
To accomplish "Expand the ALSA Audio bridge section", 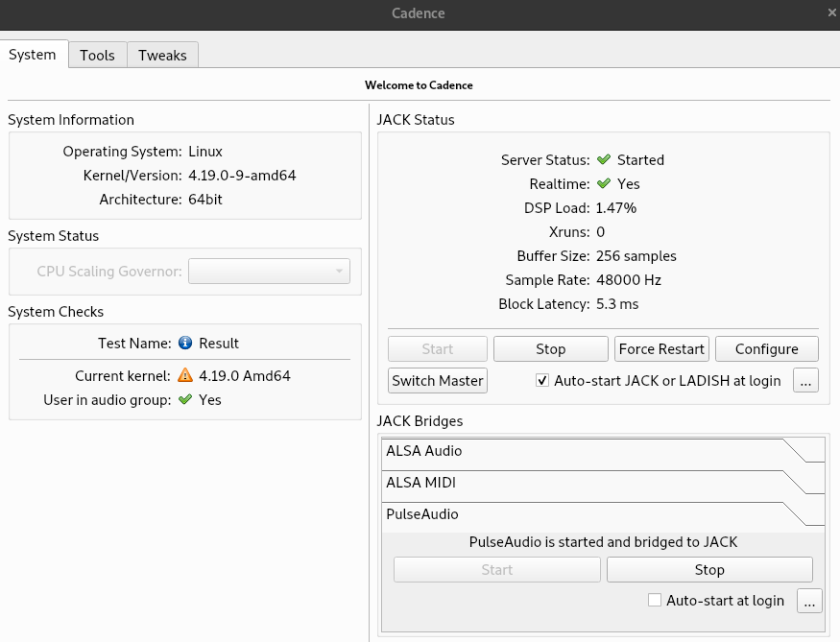I will [603, 451].
